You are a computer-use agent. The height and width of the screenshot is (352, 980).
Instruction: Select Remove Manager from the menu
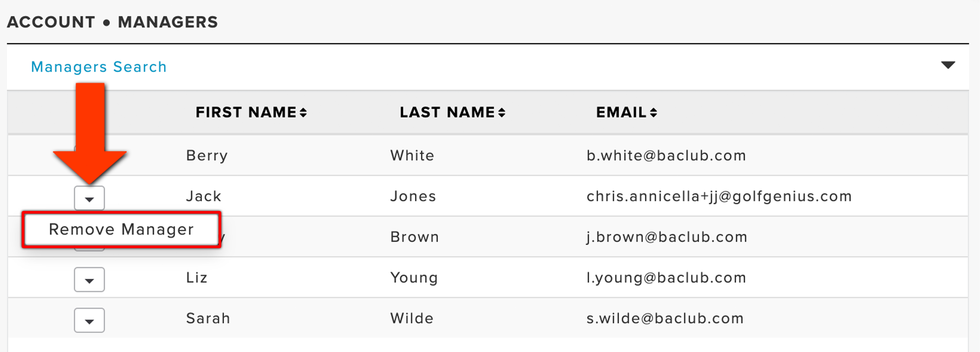[x=121, y=230]
